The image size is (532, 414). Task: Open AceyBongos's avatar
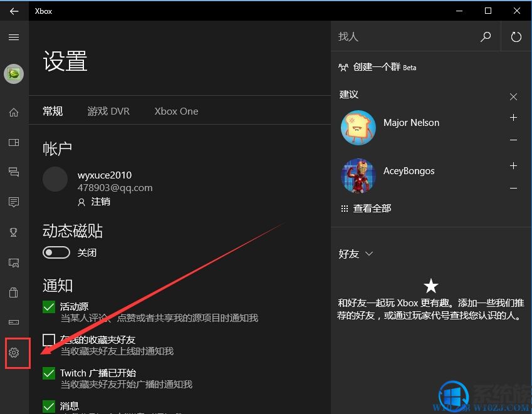pos(358,175)
